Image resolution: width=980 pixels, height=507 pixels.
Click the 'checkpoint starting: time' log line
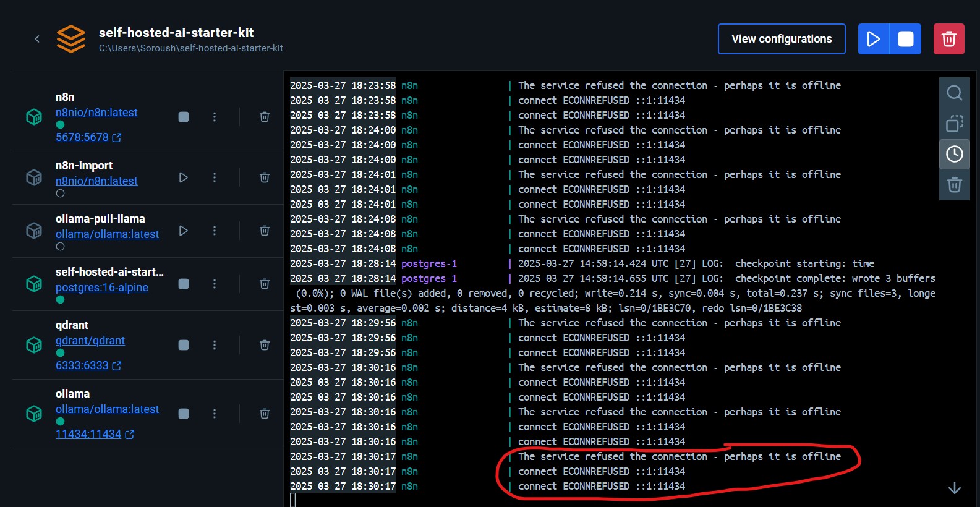pyautogui.click(x=582, y=263)
